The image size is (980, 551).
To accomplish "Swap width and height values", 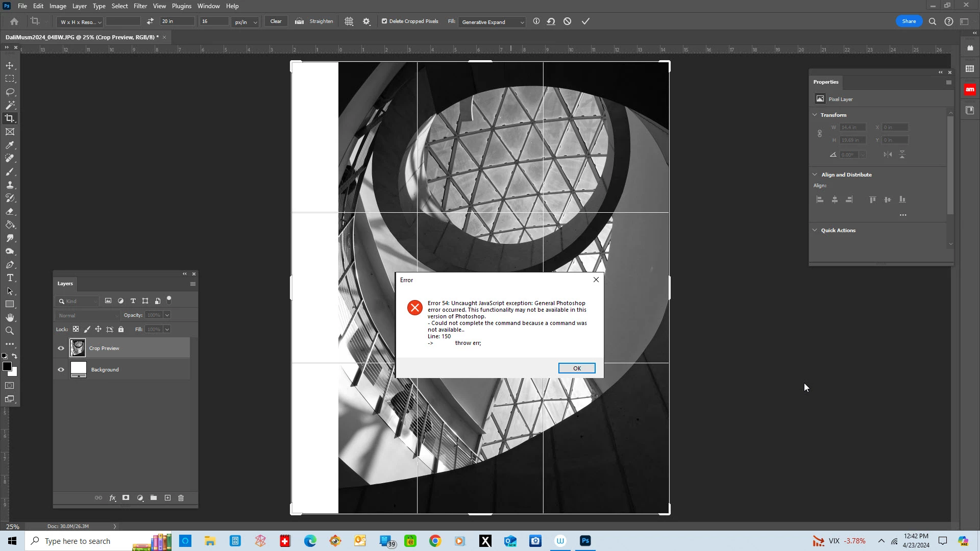I will pos(150,21).
